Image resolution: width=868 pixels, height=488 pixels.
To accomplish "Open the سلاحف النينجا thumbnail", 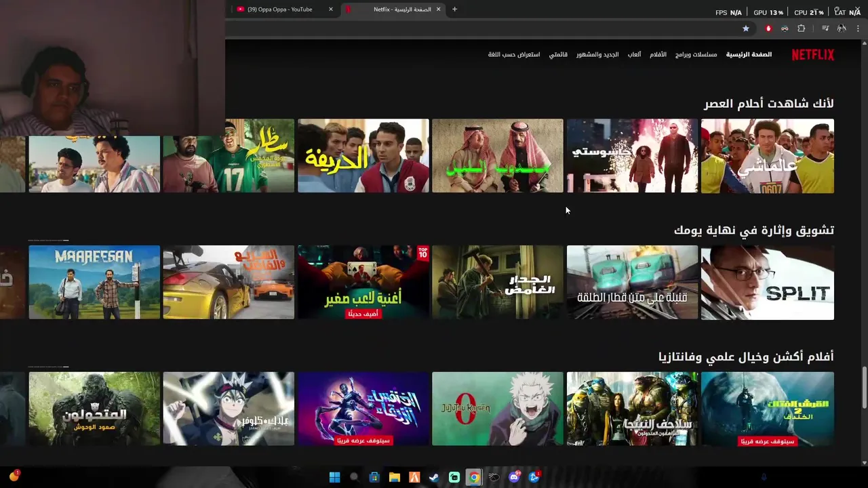I will pos(632,409).
